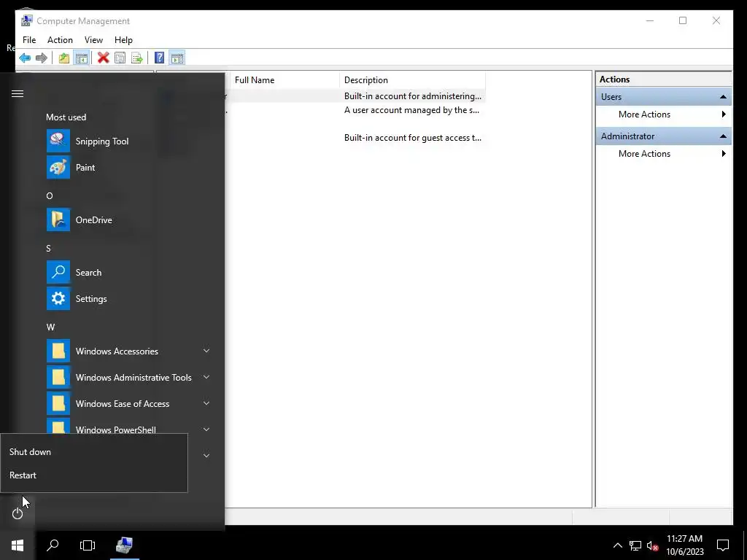
Task: Open More Actions under Administrator
Action: [x=663, y=154]
